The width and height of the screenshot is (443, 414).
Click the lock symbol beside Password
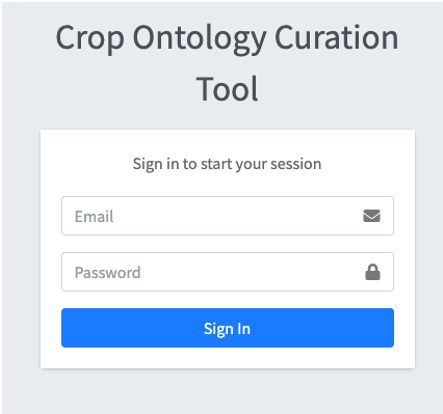click(x=373, y=272)
